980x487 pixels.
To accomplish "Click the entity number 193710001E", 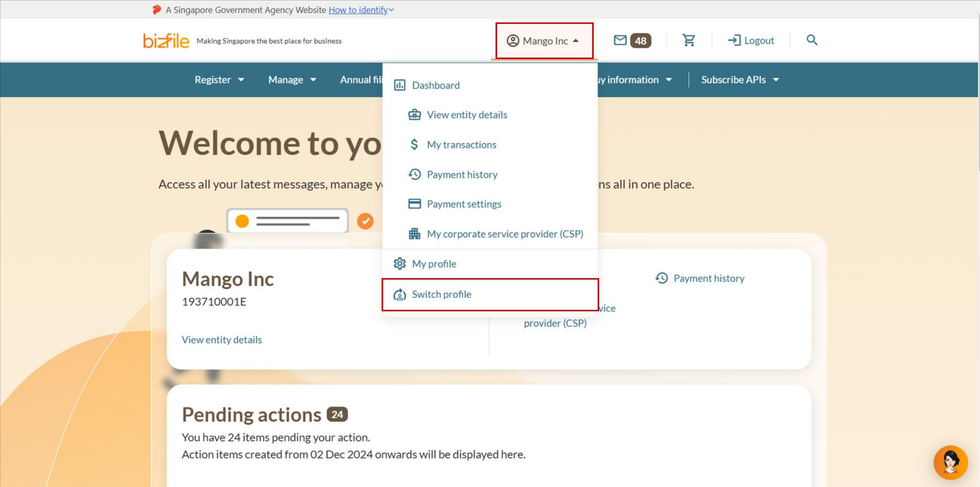I will (214, 302).
